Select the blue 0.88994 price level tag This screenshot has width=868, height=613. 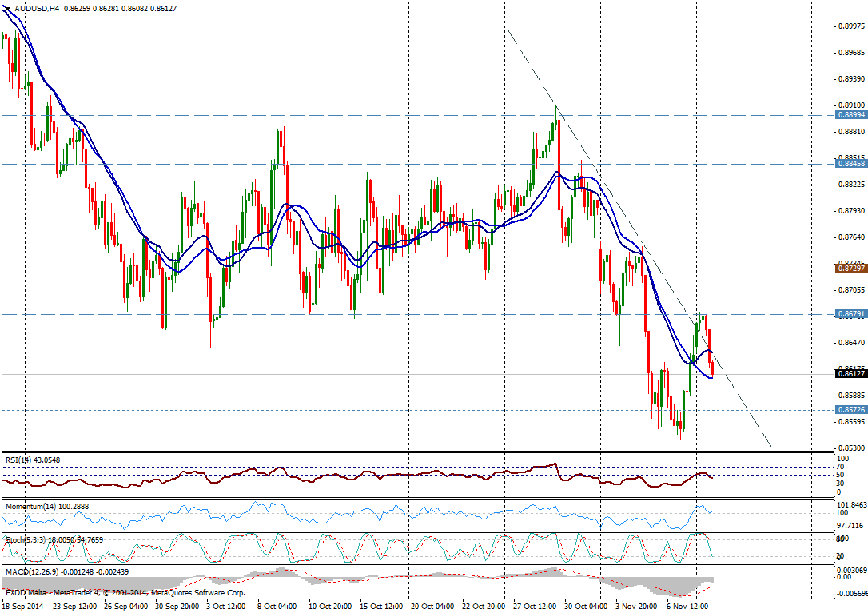pyautogui.click(x=851, y=115)
